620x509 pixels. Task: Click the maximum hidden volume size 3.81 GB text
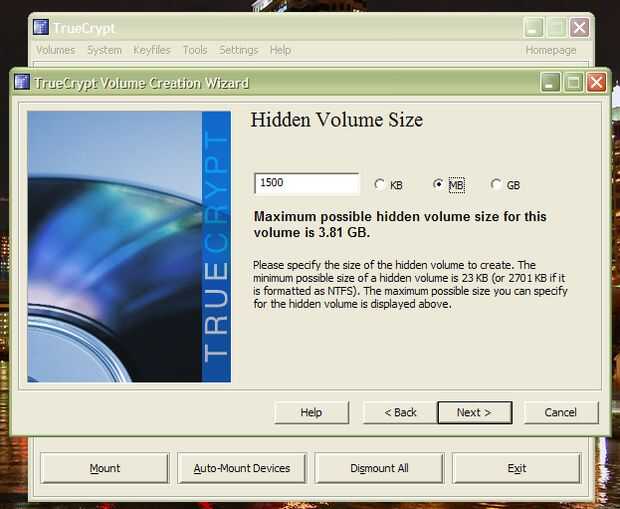[400, 224]
